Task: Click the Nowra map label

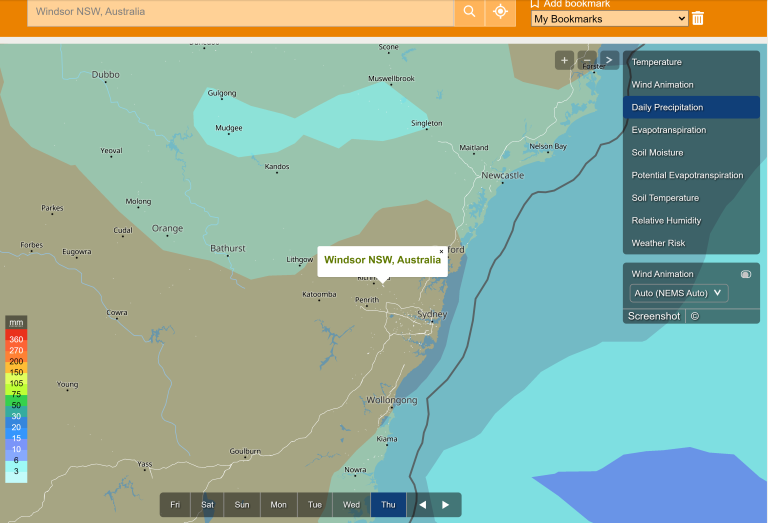Action: pyautogui.click(x=355, y=470)
